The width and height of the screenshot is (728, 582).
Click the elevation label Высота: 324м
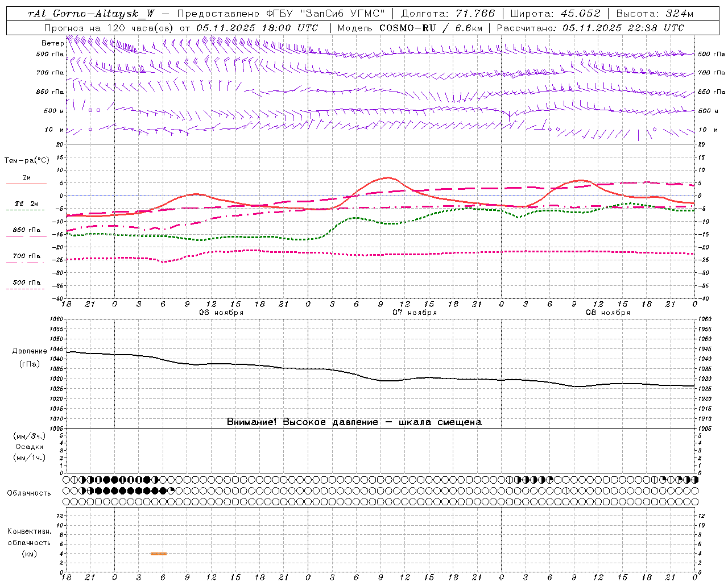tap(654, 14)
